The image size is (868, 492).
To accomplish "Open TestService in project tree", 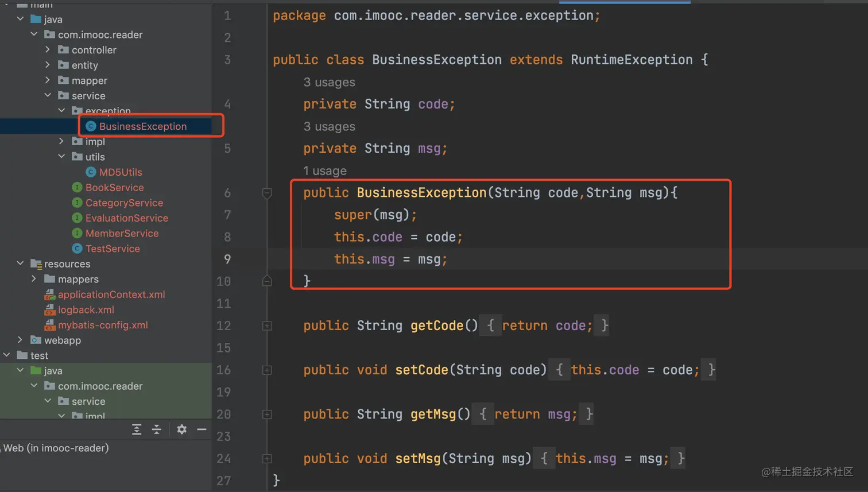I will [x=113, y=249].
